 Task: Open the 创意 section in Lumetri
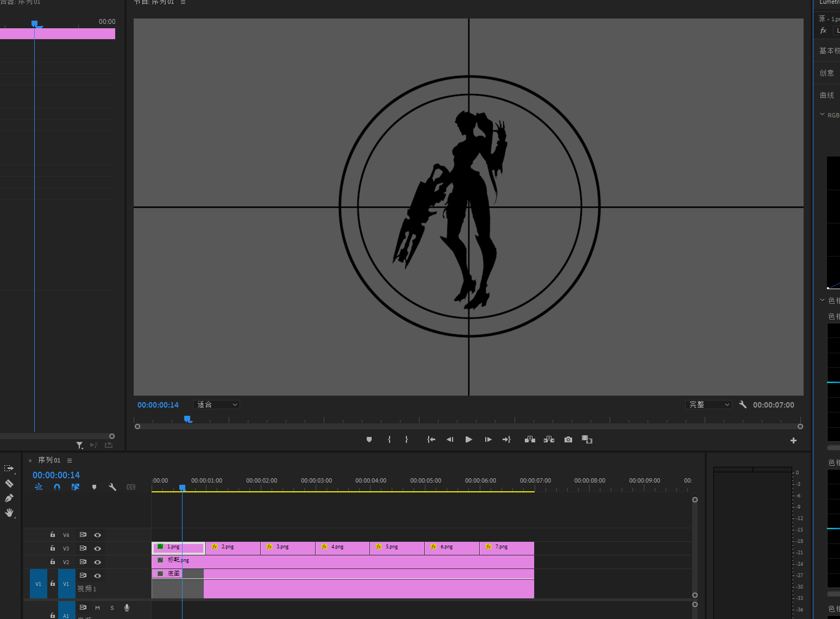point(827,73)
